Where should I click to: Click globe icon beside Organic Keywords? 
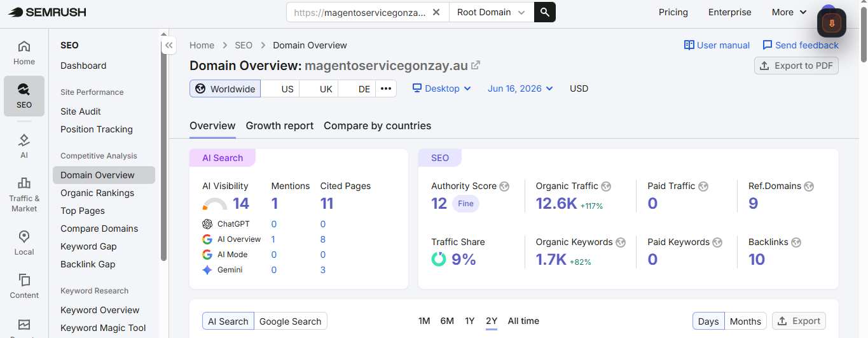(x=621, y=243)
